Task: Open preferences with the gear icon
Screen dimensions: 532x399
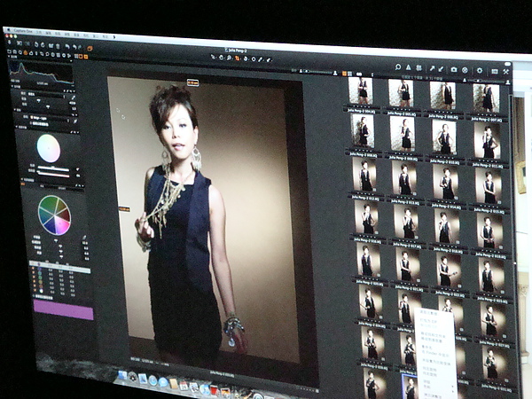Action: [x=480, y=70]
